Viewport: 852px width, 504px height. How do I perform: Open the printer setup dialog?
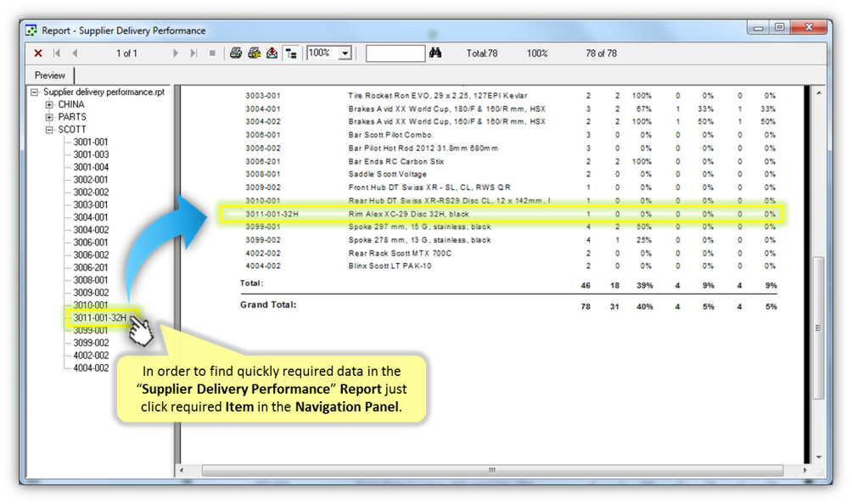255,53
